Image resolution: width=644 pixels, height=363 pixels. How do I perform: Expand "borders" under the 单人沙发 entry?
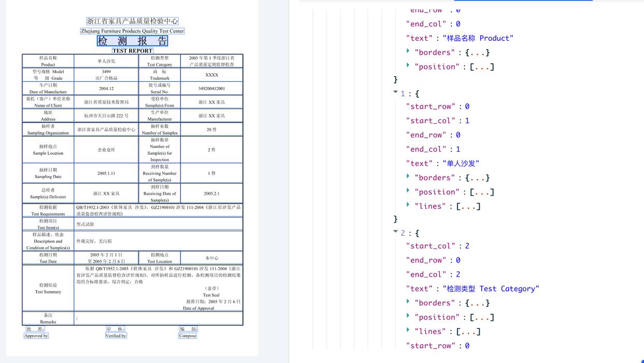408,177
